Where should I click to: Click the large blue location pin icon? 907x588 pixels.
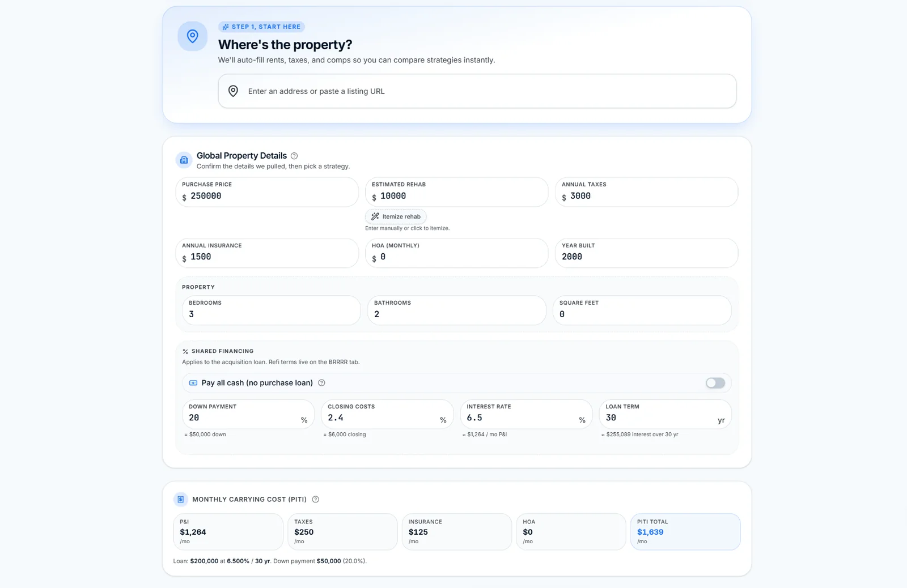193,36
